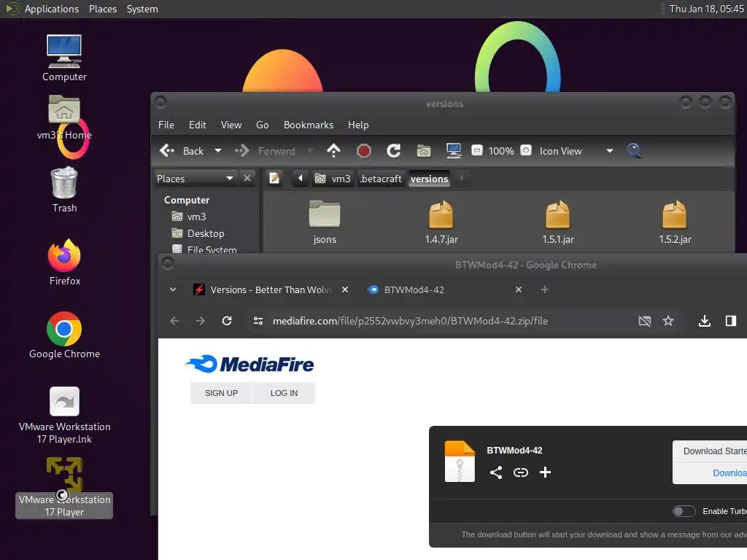
Task: Close the BTWMod4-42 Chrome tab
Action: coord(519,289)
